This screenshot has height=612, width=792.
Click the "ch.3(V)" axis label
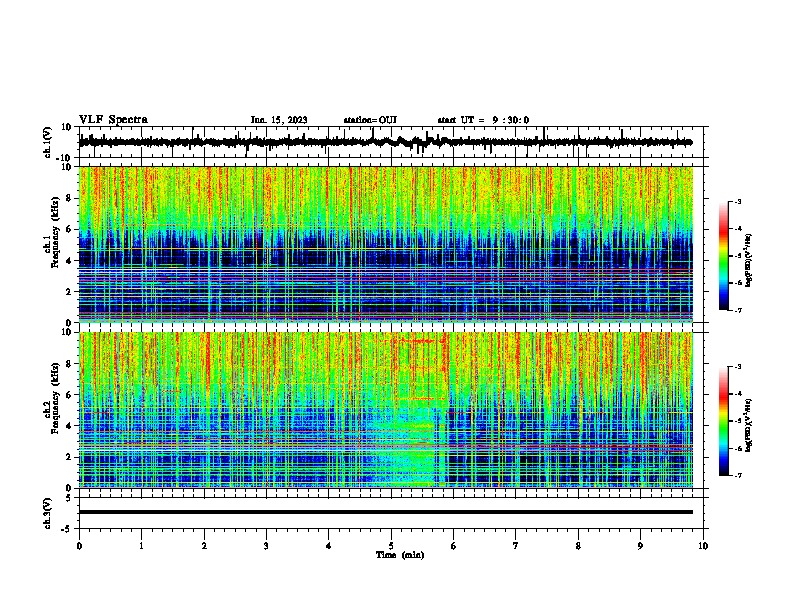tap(48, 513)
